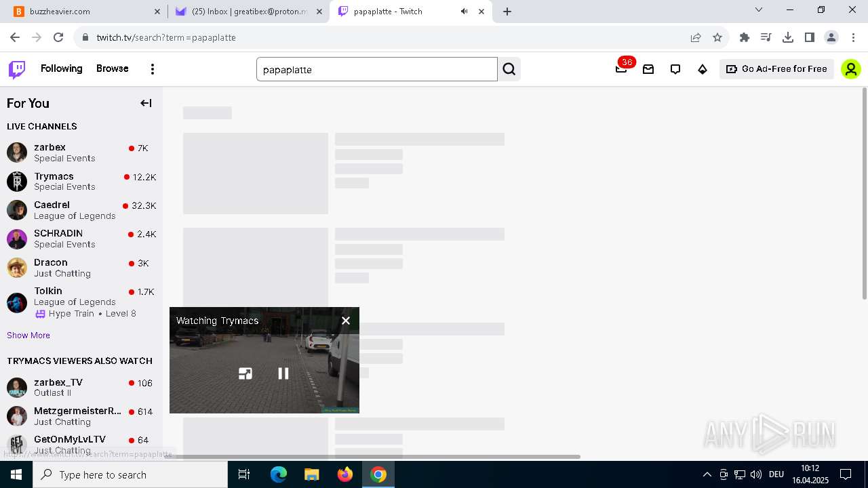Click the Windows taskbar search box

point(130,474)
